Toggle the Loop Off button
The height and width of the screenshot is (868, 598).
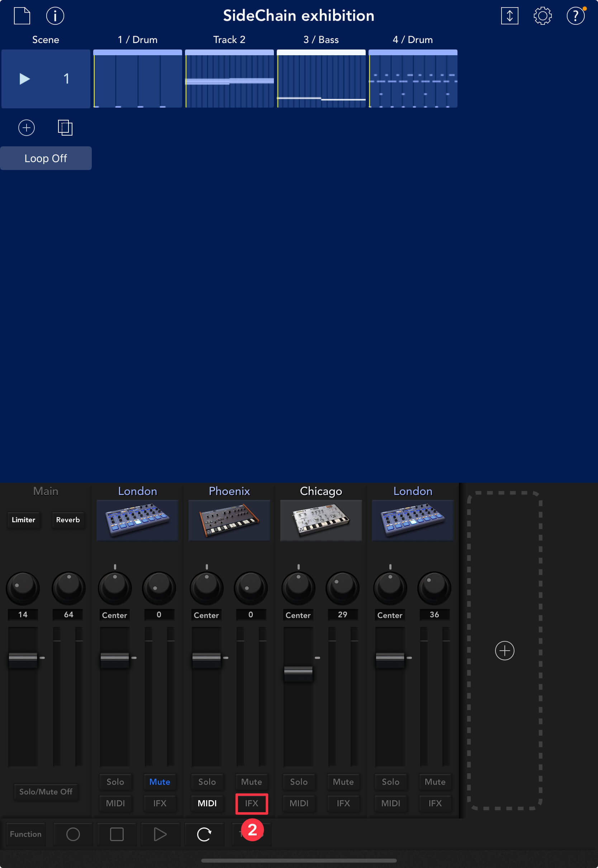tap(46, 158)
